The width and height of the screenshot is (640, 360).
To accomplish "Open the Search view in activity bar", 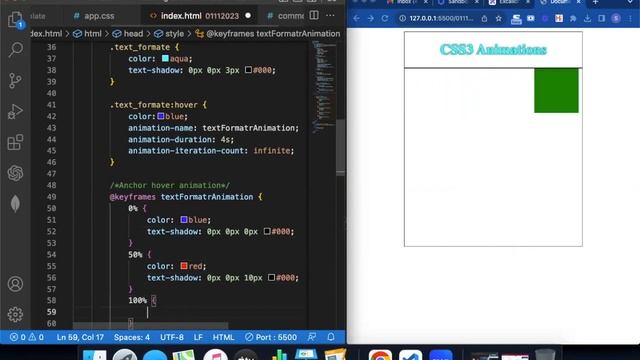I will [16, 50].
